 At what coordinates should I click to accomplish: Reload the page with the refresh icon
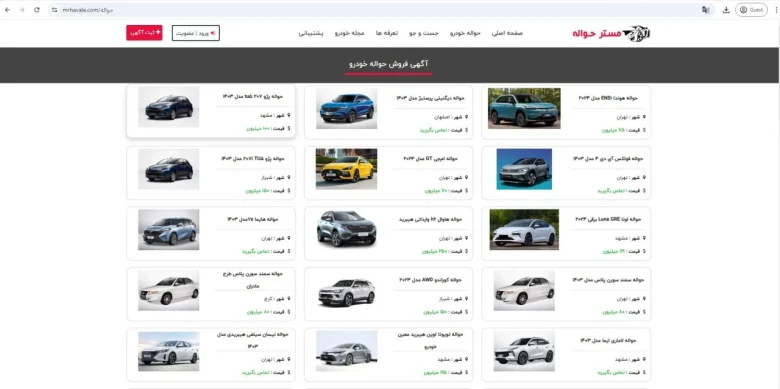coord(37,10)
